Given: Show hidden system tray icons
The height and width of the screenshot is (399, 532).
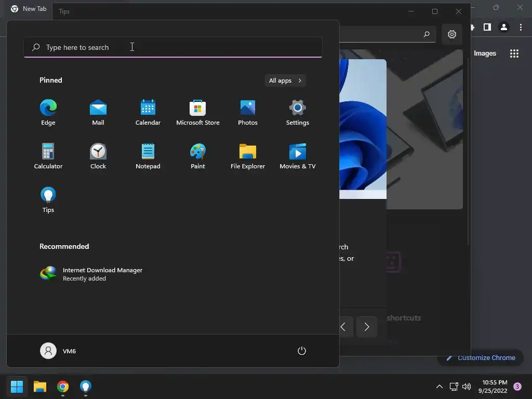Looking at the screenshot, I should tap(440, 387).
